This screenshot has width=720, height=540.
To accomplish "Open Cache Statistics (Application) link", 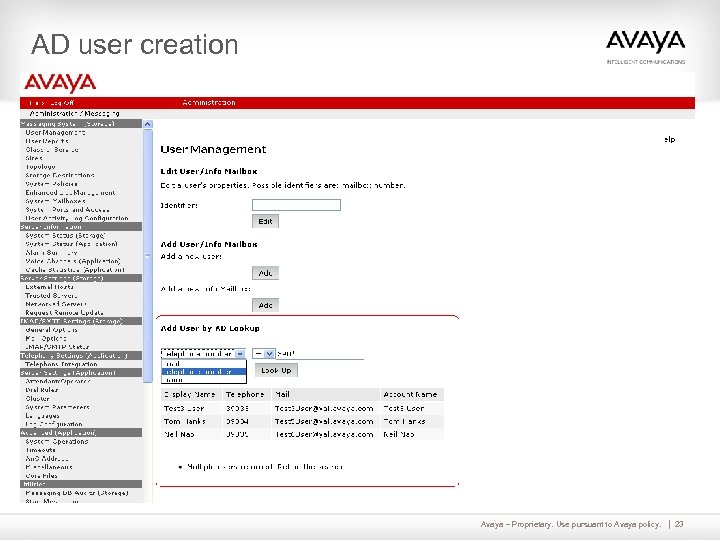I will click(x=75, y=270).
